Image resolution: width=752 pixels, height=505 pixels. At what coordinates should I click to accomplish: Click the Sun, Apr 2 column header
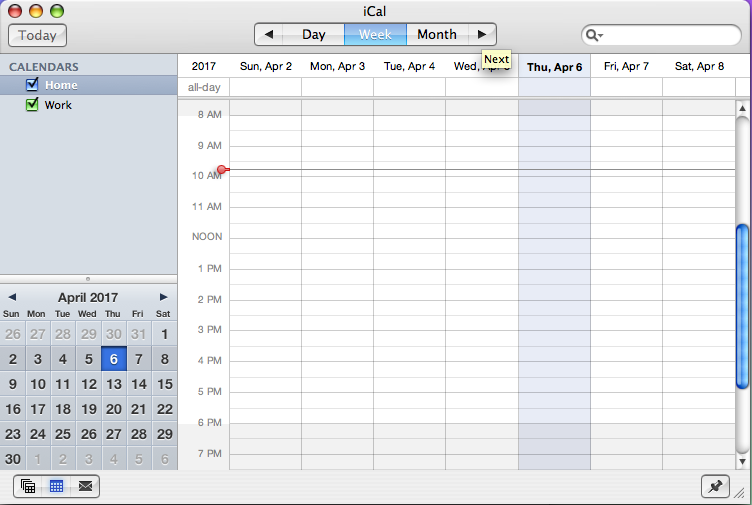pyautogui.click(x=266, y=66)
